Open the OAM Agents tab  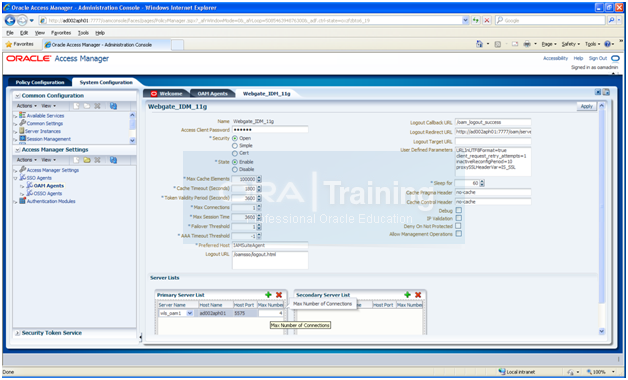point(212,93)
